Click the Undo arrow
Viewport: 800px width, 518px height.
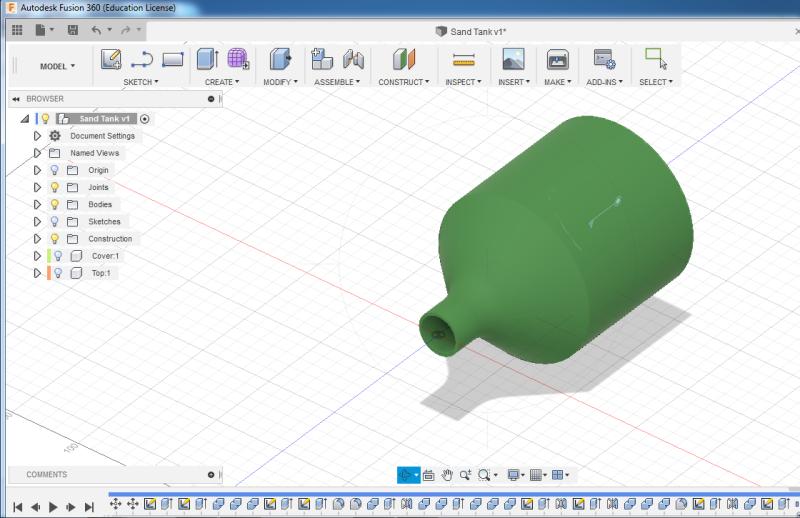coord(96,30)
